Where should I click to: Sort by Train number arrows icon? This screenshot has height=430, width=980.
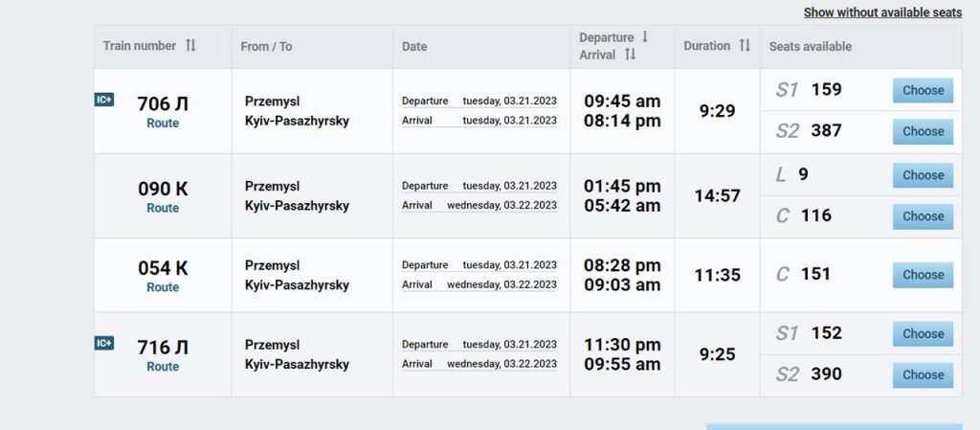point(190,46)
